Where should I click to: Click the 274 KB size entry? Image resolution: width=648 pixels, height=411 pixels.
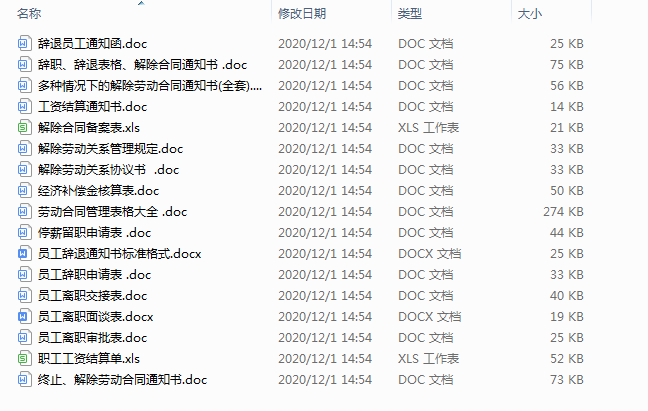[563, 211]
